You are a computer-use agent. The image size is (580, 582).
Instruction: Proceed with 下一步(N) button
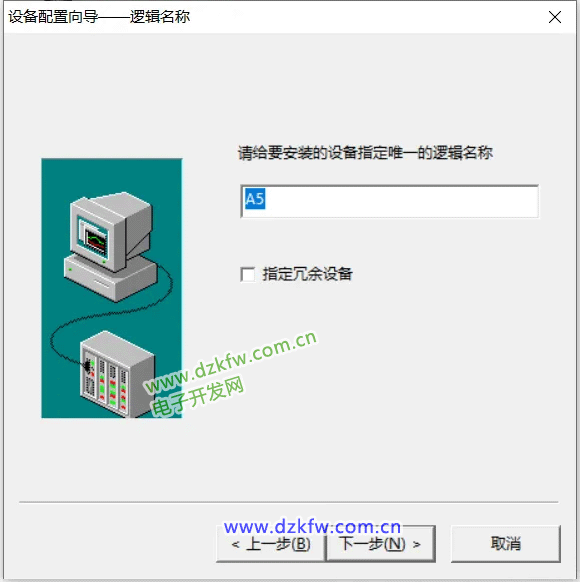pyautogui.click(x=380, y=544)
